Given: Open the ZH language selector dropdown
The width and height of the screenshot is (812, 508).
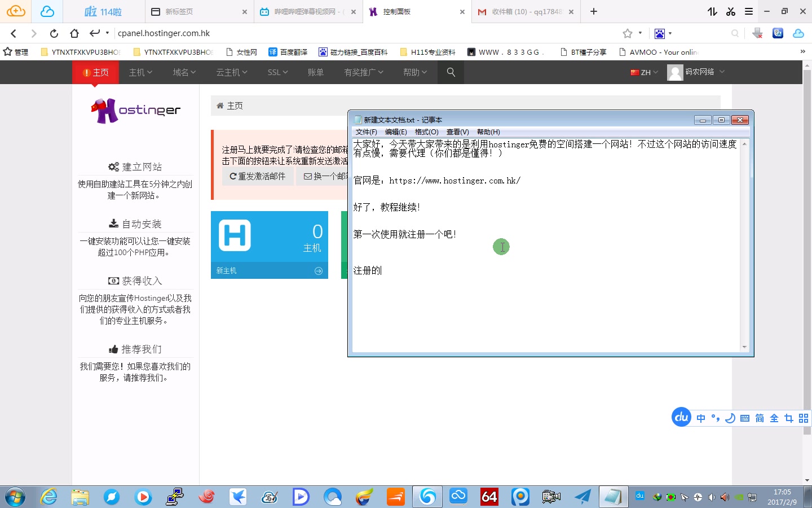Looking at the screenshot, I should tap(644, 72).
